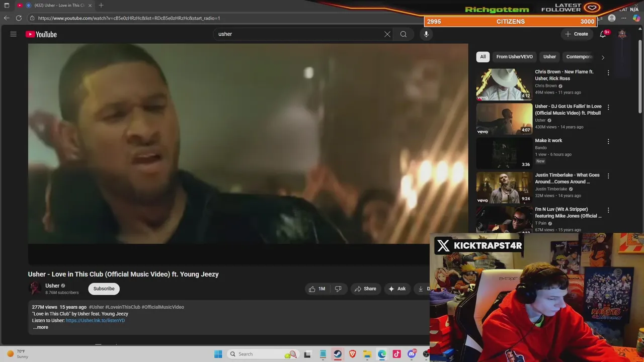Viewport: 644px width, 362px height.
Task: Show more filter chips with right arrow
Action: pos(603,57)
